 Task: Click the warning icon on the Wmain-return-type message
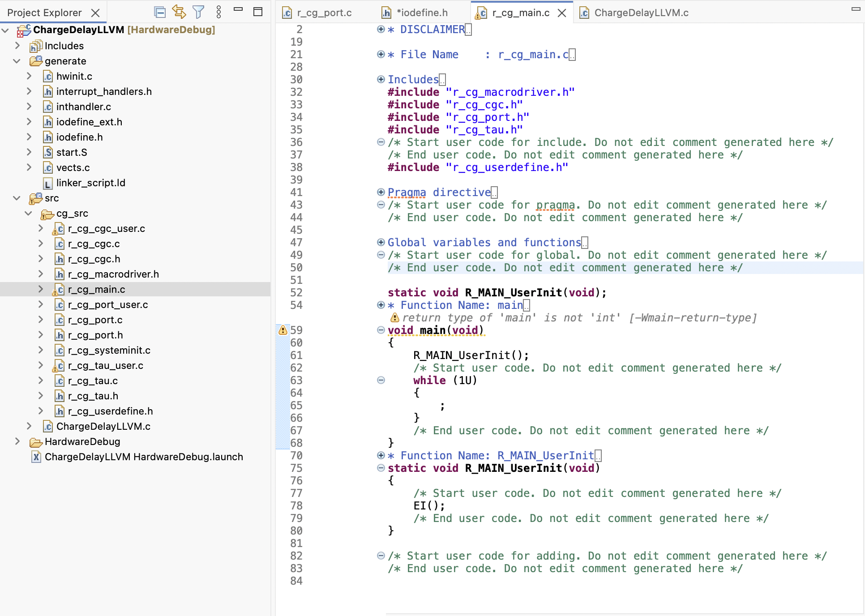tap(394, 318)
